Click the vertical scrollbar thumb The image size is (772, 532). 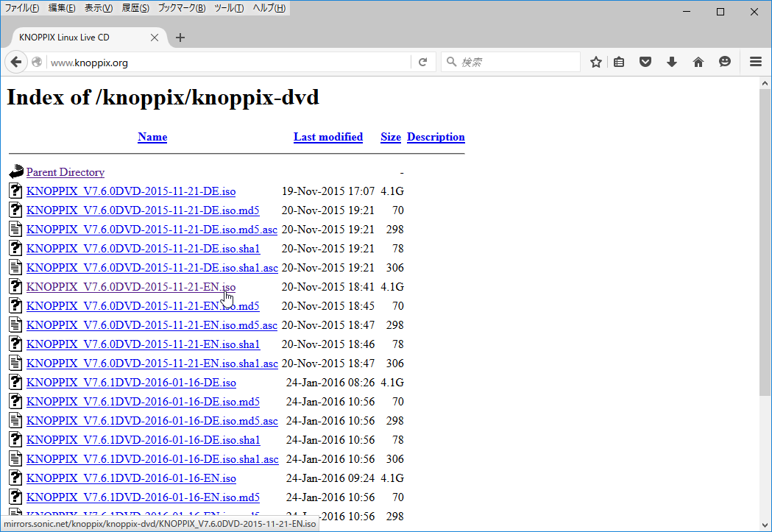click(765, 243)
